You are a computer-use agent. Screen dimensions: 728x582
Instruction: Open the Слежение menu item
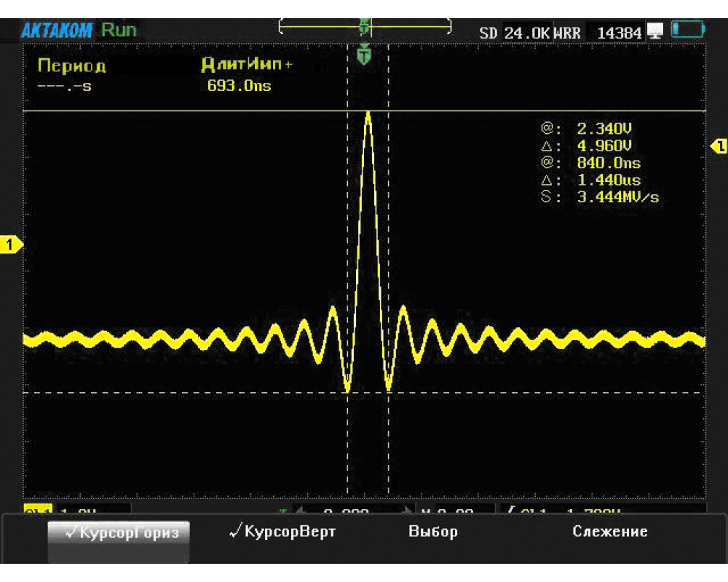coord(610,531)
